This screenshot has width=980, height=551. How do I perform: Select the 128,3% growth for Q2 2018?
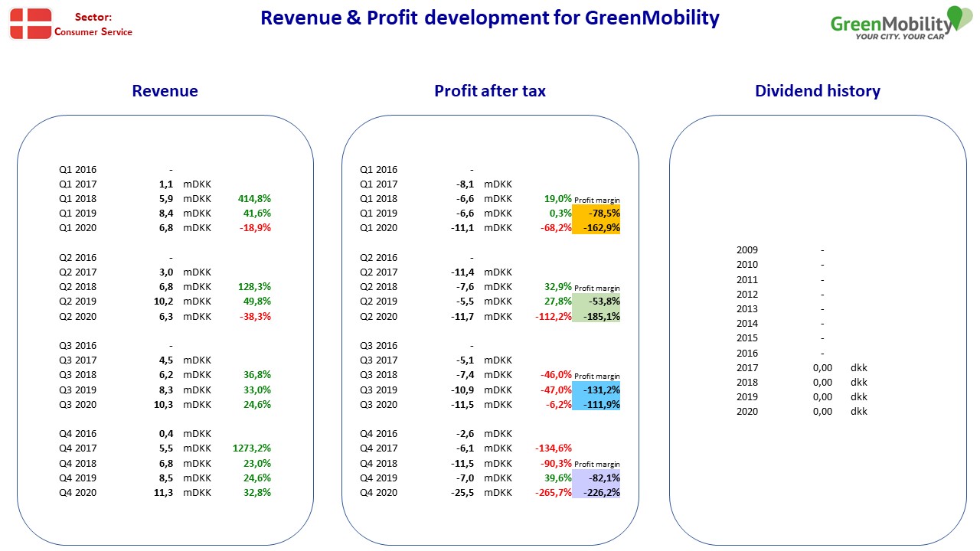click(255, 287)
